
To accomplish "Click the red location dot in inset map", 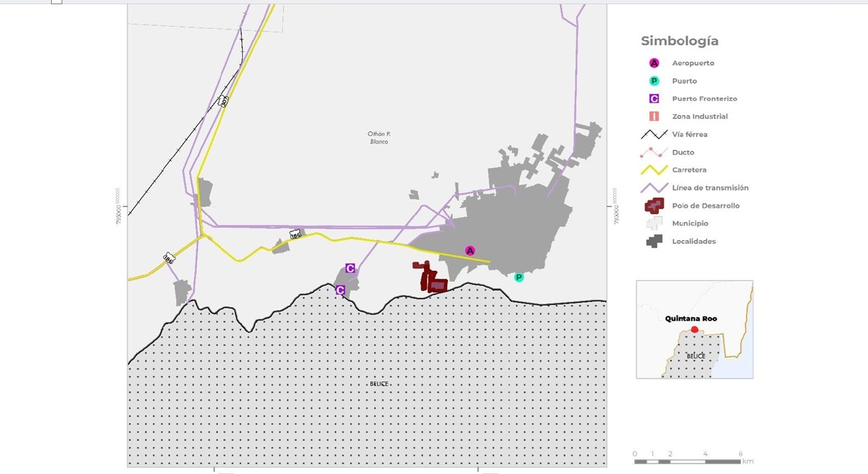I will pyautogui.click(x=694, y=330).
